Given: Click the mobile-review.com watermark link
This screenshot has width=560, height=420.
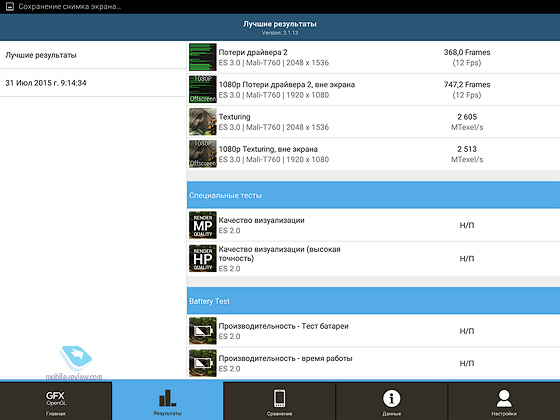Looking at the screenshot, I should [x=74, y=376].
